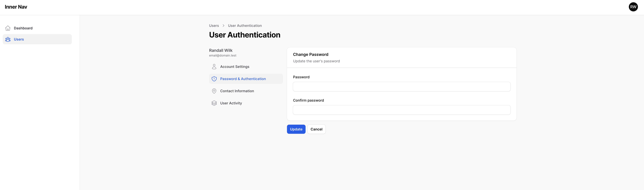Go to Account Settings section
The width and height of the screenshot is (644, 190).
(x=235, y=67)
